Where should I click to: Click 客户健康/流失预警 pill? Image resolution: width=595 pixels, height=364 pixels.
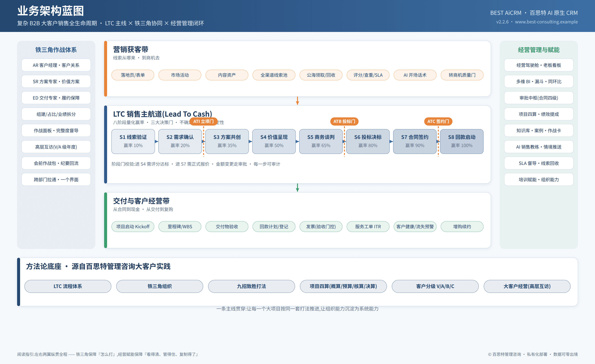415,227
